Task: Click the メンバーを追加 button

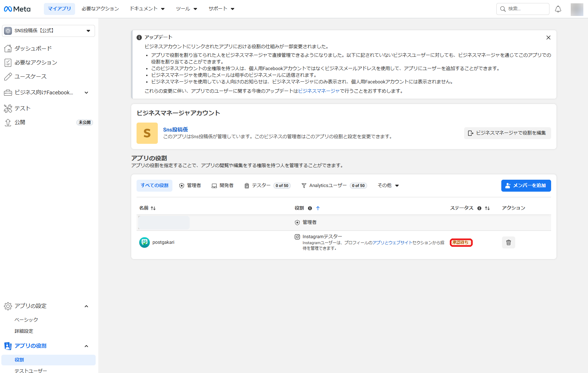Action: click(526, 186)
